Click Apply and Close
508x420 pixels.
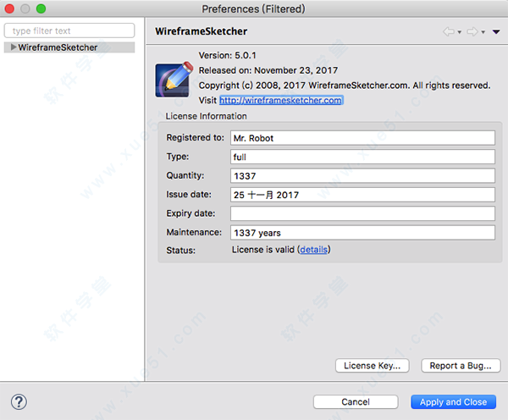pyautogui.click(x=453, y=402)
